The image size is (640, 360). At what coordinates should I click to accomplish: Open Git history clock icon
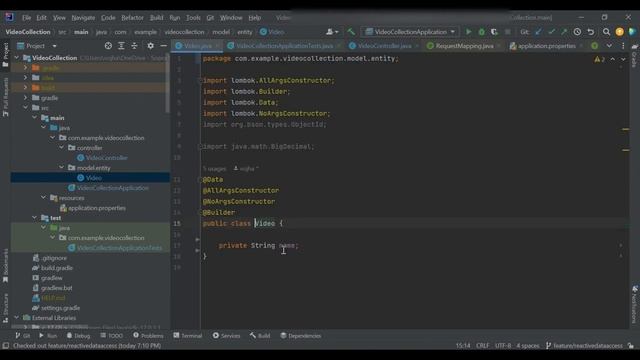[x=577, y=32]
